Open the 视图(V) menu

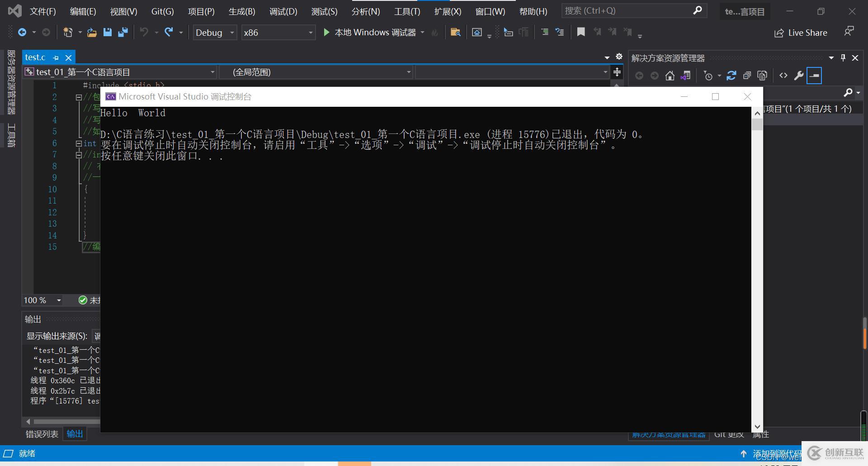123,11
